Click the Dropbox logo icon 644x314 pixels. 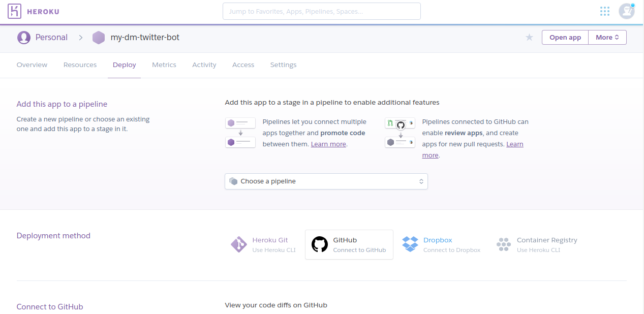[x=410, y=244]
